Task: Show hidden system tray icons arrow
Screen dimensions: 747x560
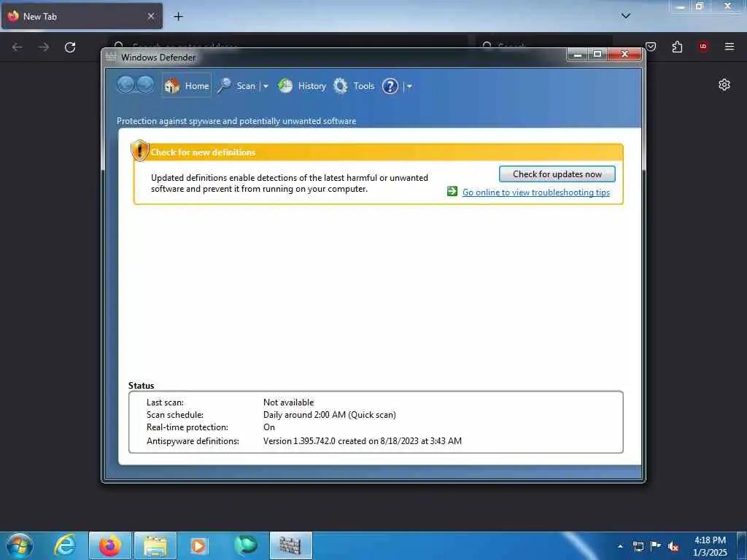Action: click(620, 546)
